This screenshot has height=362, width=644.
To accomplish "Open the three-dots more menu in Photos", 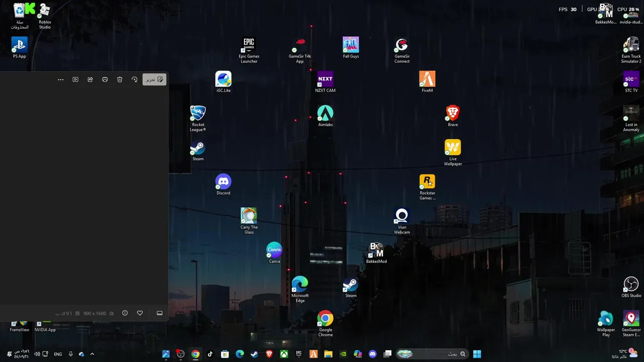I will (x=61, y=79).
